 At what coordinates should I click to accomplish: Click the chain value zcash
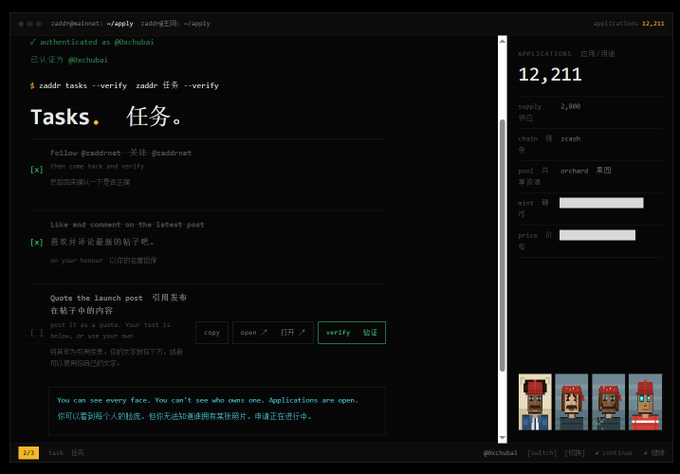point(570,139)
